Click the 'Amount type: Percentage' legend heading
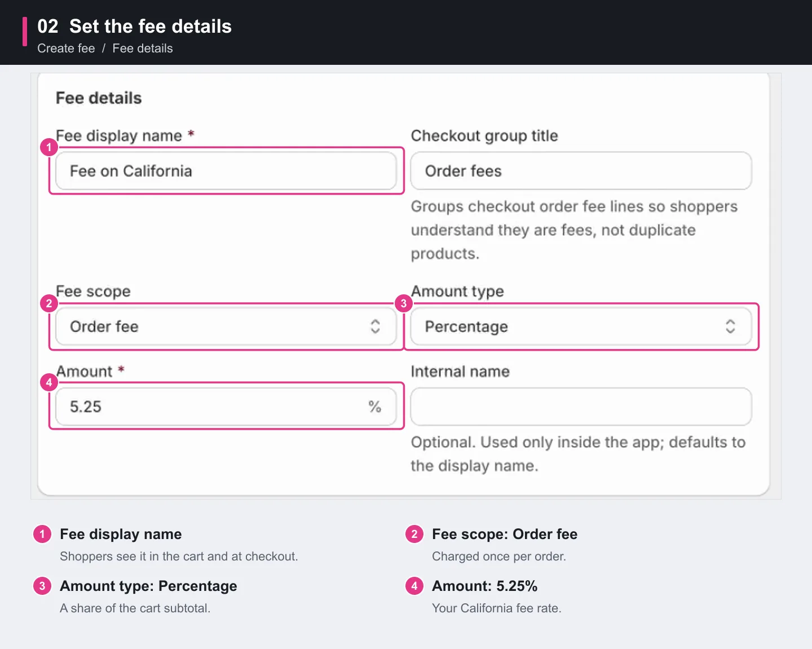 (x=148, y=586)
